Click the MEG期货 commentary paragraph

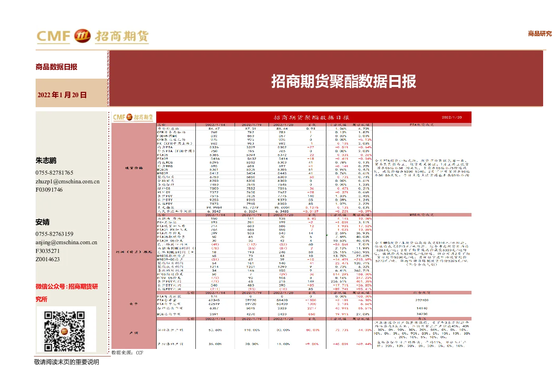[422, 254]
